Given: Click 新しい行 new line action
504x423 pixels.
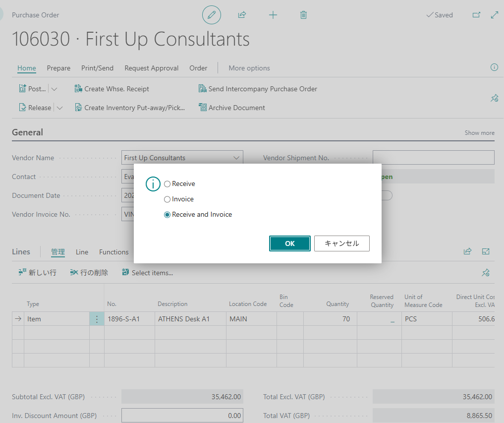Looking at the screenshot, I should pos(38,273).
